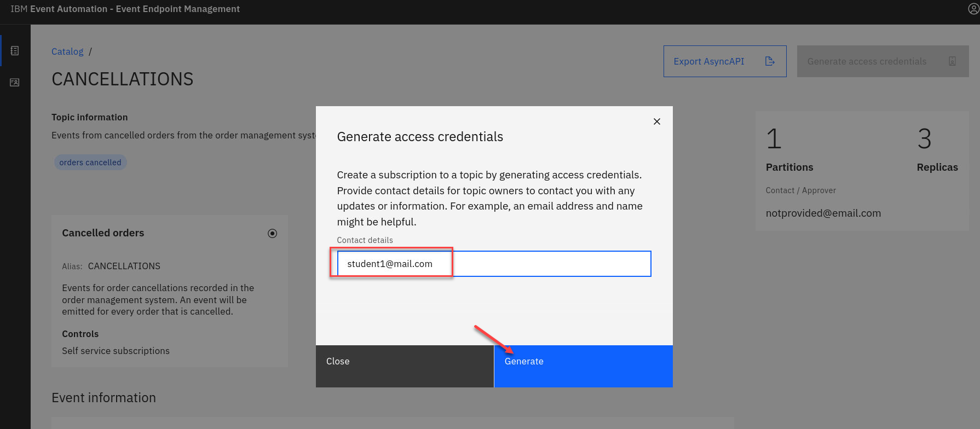
Task: Click the Event information section heading
Action: [x=103, y=398]
